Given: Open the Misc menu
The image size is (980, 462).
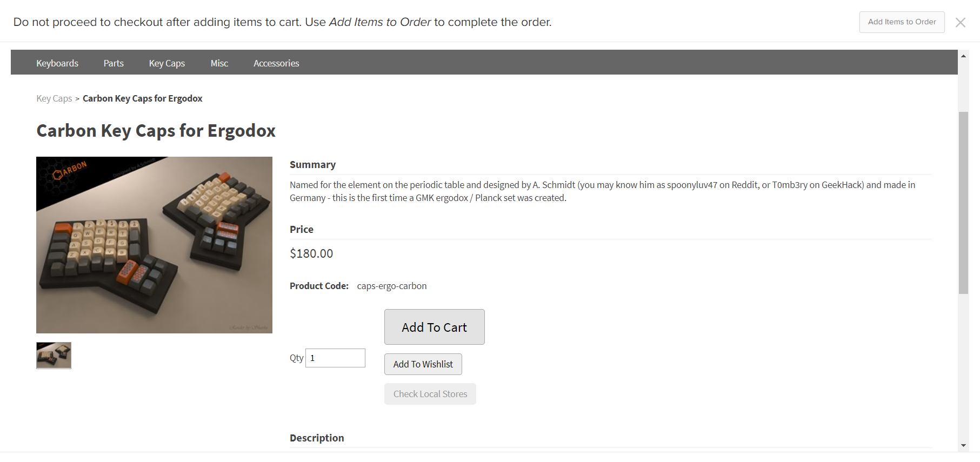Looking at the screenshot, I should click(x=219, y=63).
